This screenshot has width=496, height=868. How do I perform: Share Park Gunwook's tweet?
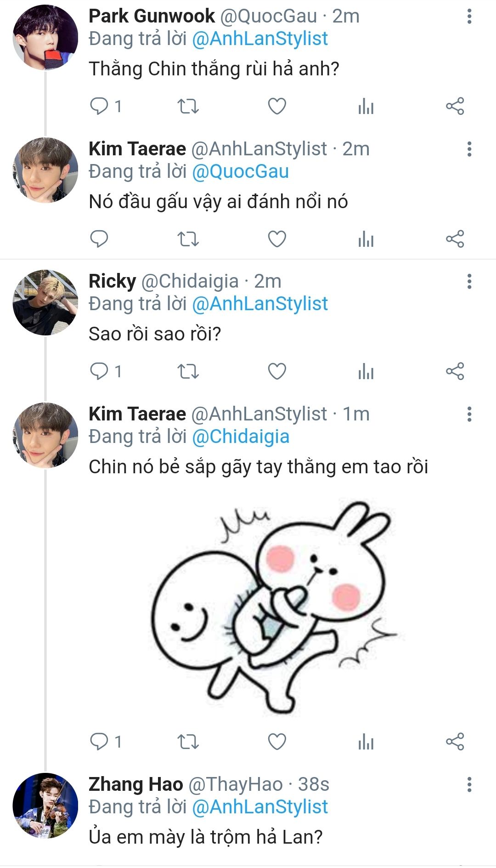[455, 107]
